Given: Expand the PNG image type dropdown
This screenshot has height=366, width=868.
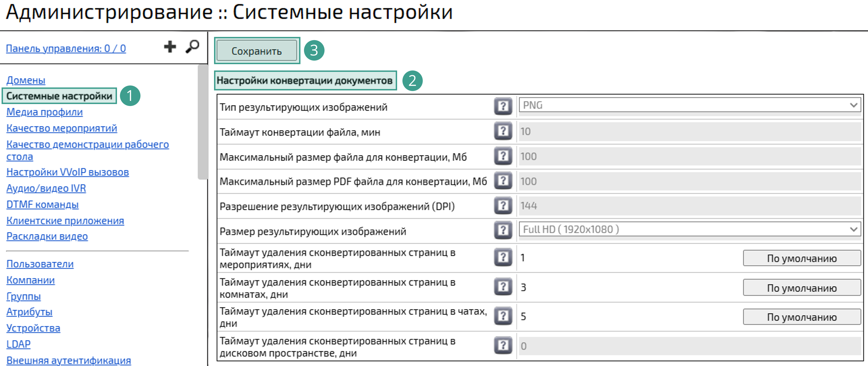Looking at the screenshot, I should pos(689,105).
